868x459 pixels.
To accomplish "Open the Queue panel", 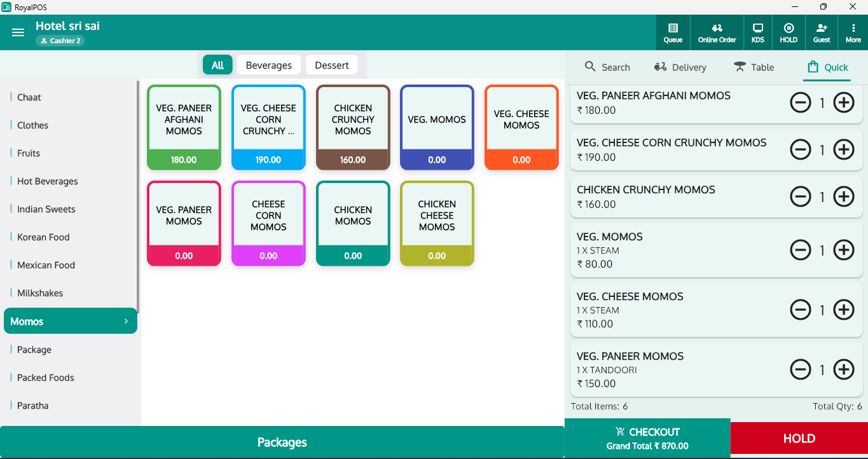I will click(673, 32).
